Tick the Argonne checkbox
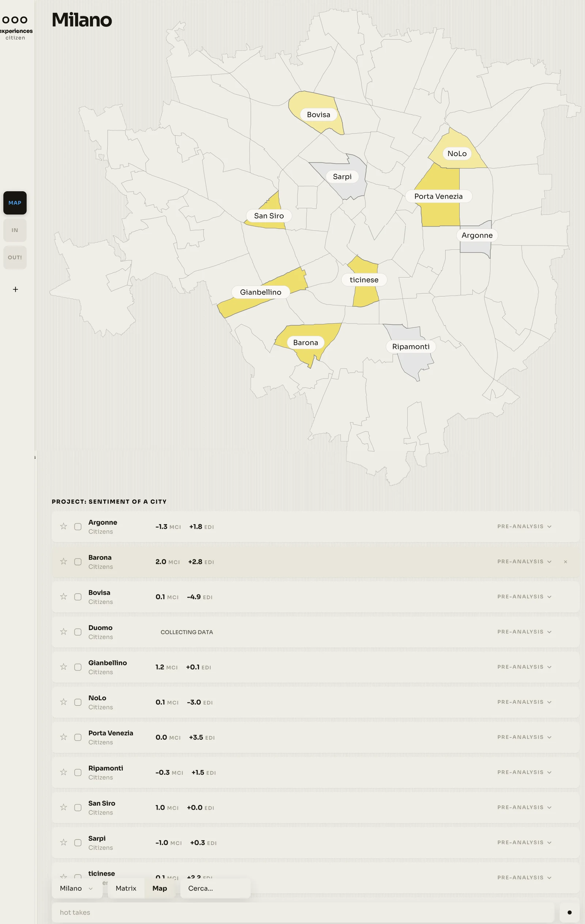The image size is (585, 924). click(78, 526)
